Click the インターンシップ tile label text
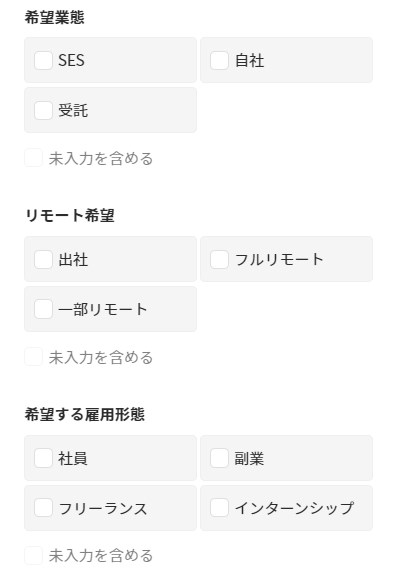This screenshot has height=582, width=396. pos(294,508)
